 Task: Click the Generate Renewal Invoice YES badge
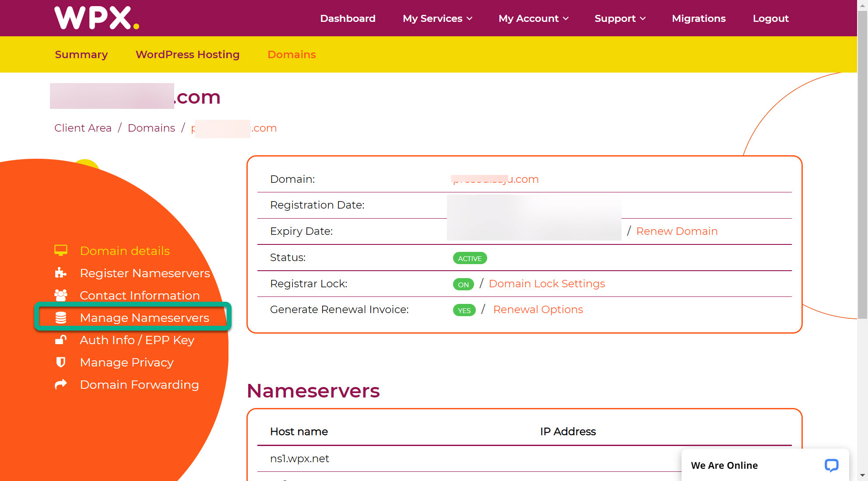tap(464, 310)
